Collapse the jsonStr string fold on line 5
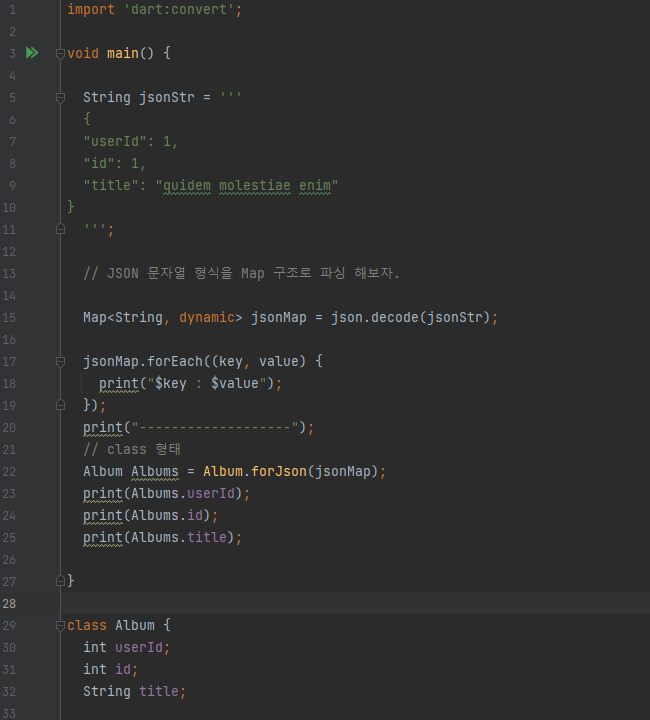This screenshot has height=720, width=650. click(x=60, y=97)
